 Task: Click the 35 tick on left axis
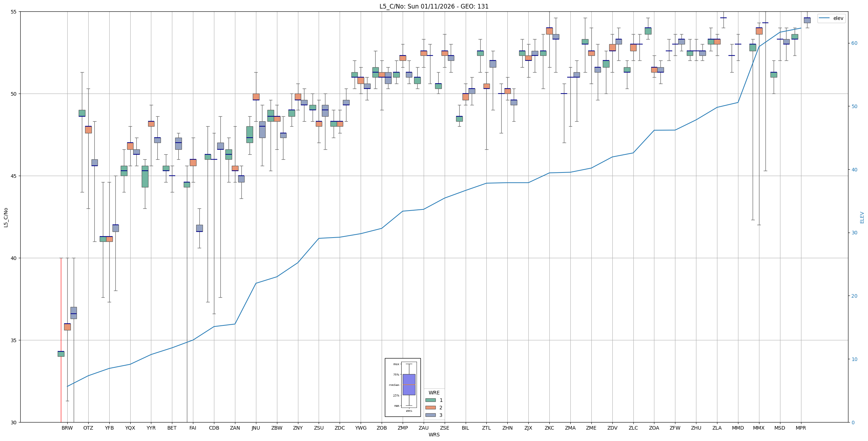14,340
